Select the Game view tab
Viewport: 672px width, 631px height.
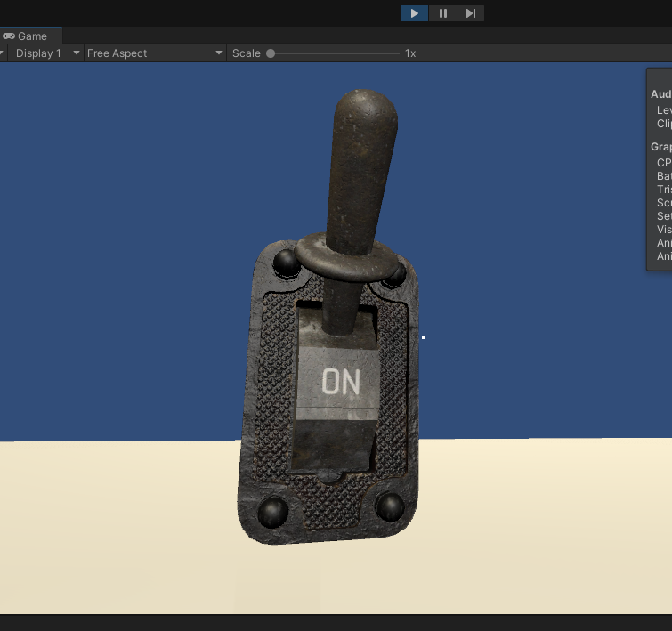pos(26,36)
